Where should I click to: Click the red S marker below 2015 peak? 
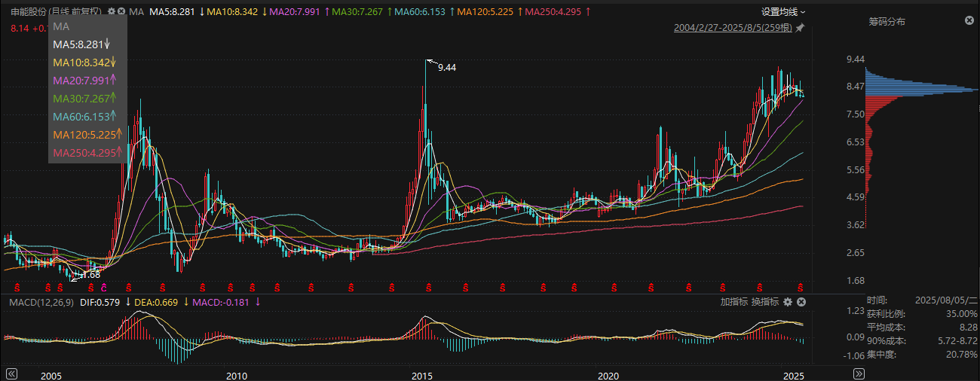(x=428, y=287)
